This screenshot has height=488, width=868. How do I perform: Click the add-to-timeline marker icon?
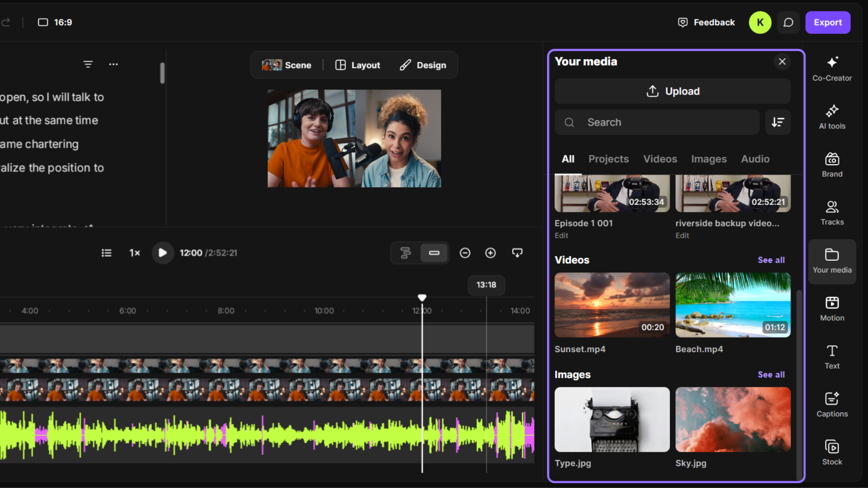[x=517, y=253]
